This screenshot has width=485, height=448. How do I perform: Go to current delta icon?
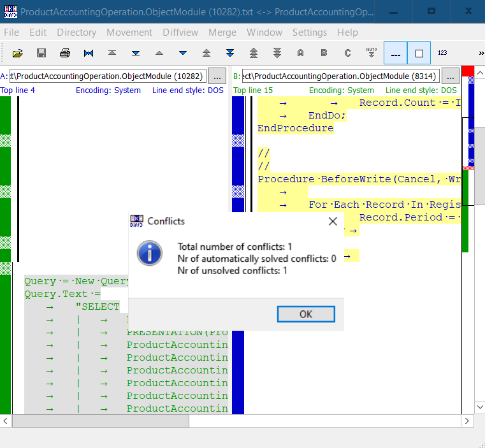tap(89, 54)
